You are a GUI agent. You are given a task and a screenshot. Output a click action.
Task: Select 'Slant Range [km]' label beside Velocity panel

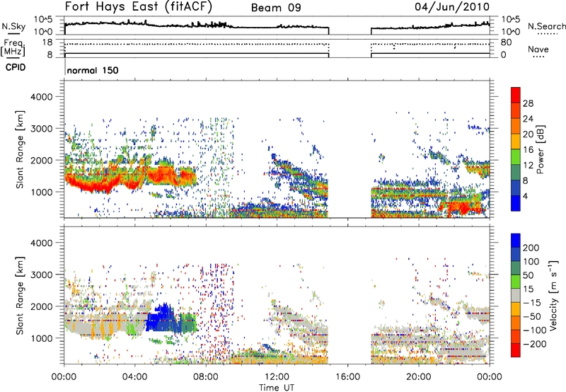tap(20, 296)
